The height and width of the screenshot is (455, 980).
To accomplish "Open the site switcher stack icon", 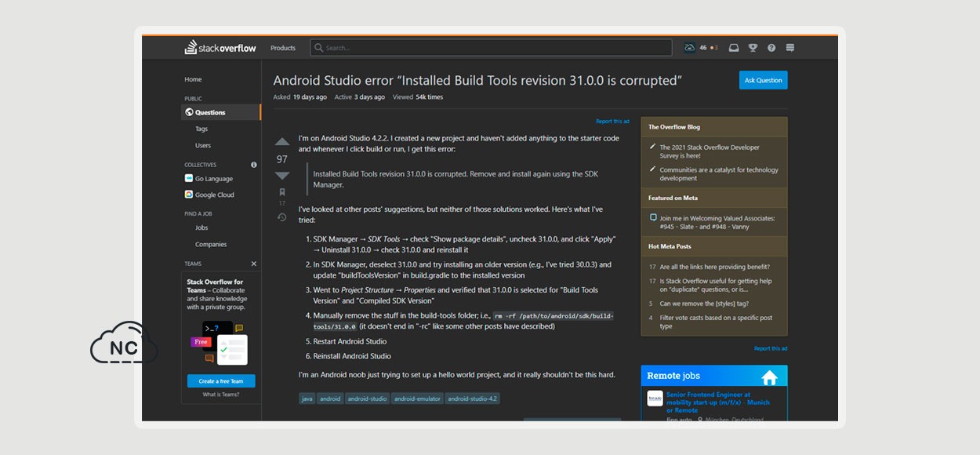I will point(790,48).
